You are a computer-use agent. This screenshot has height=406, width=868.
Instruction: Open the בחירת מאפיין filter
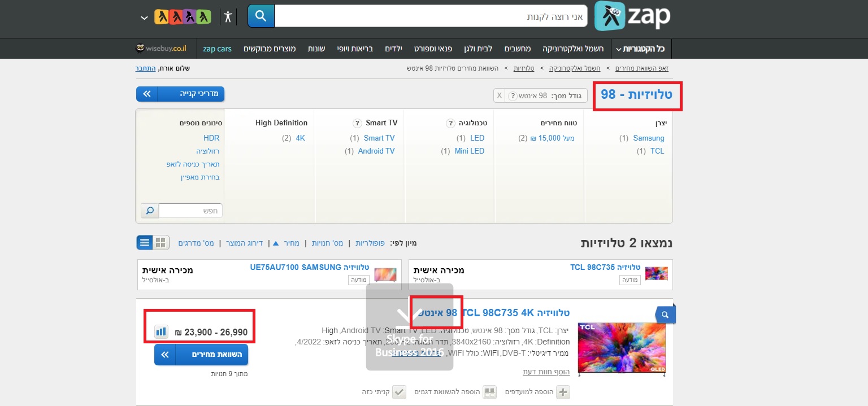(x=200, y=177)
